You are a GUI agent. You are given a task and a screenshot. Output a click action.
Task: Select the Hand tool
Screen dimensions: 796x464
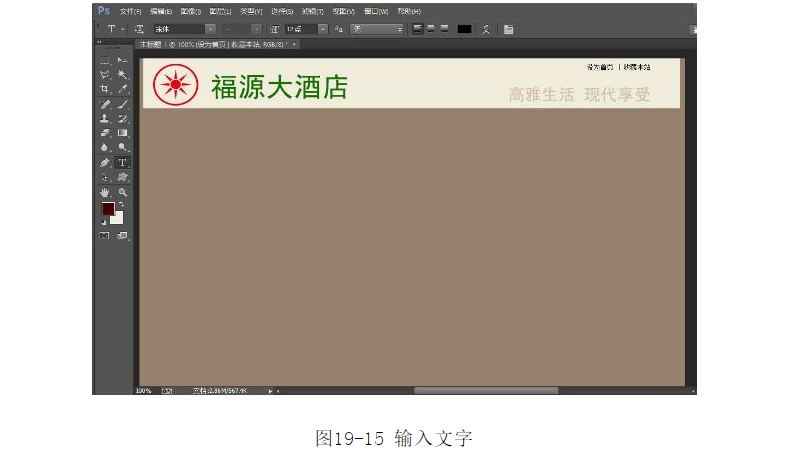(x=105, y=191)
